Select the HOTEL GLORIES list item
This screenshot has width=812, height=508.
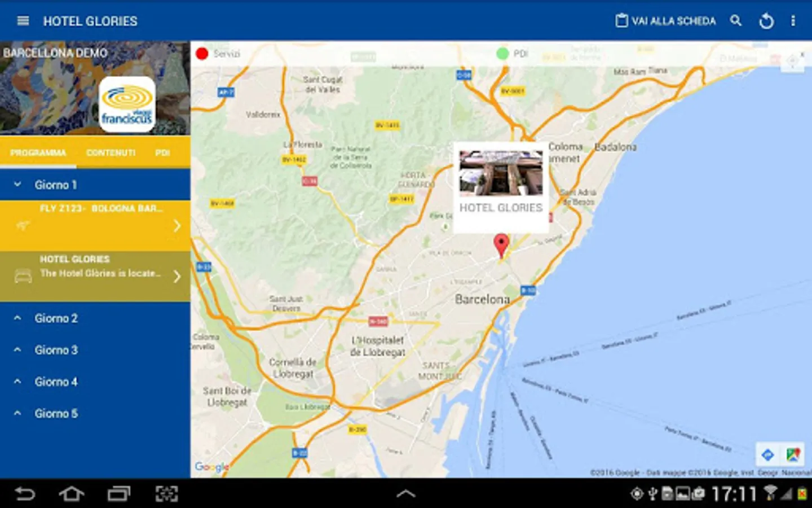95,277
